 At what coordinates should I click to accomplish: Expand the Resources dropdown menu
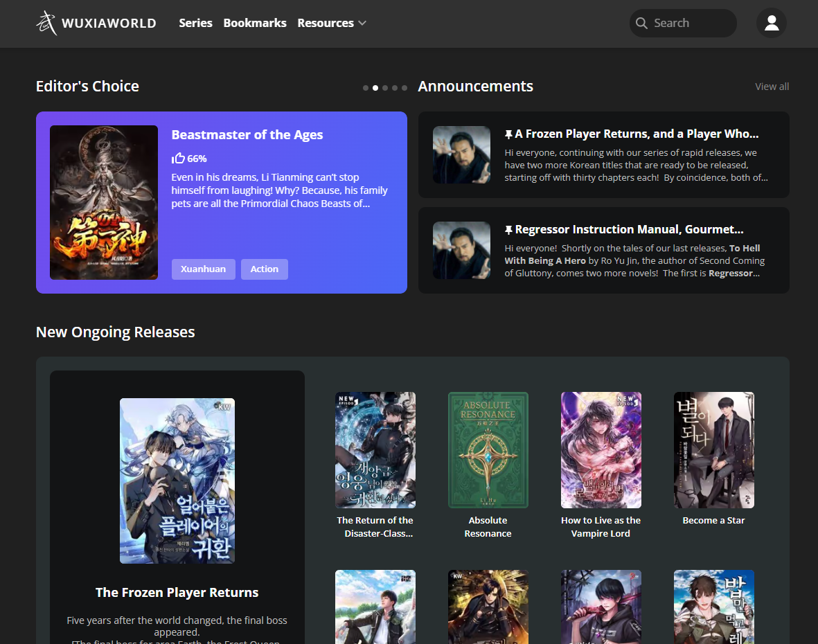tap(332, 23)
